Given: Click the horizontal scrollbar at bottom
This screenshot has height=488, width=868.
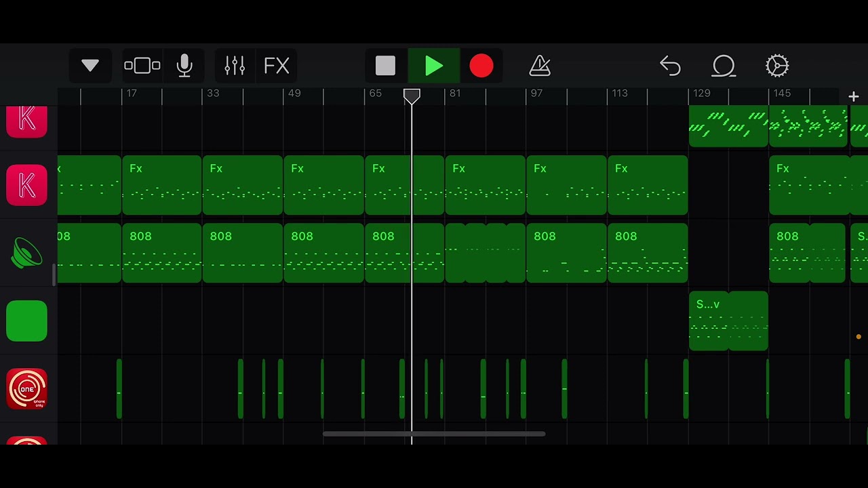Looking at the screenshot, I should 434,434.
